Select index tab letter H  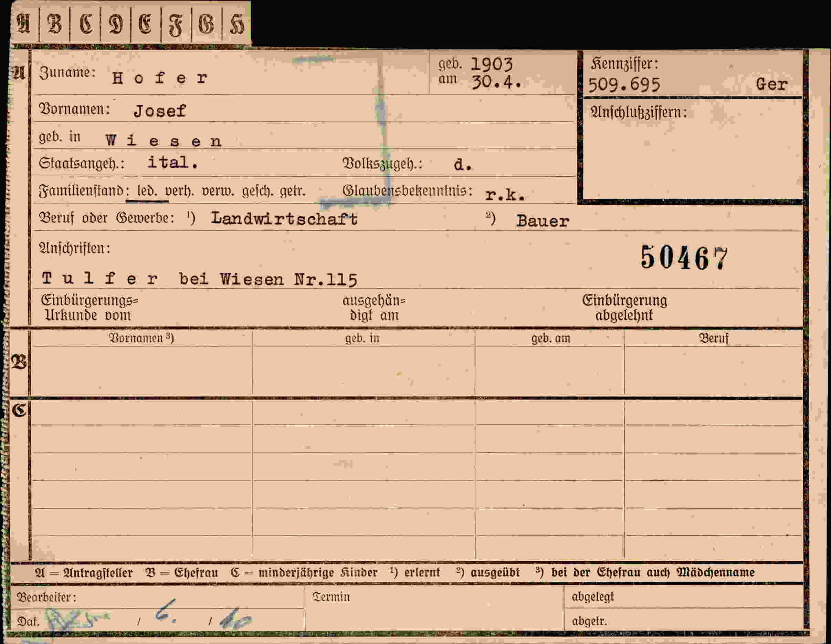tap(237, 24)
